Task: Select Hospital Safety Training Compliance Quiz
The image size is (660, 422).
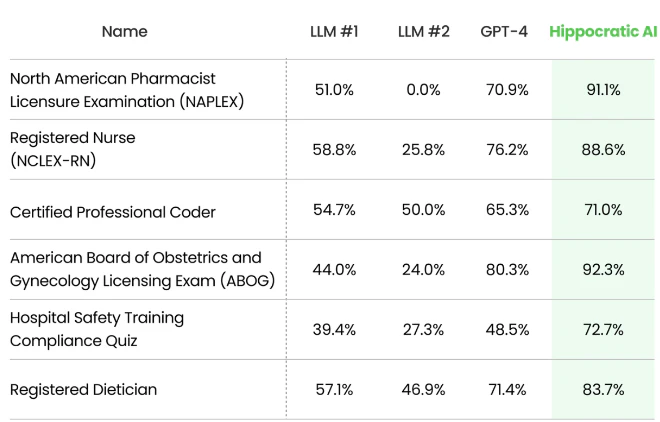Action: pyautogui.click(x=97, y=329)
